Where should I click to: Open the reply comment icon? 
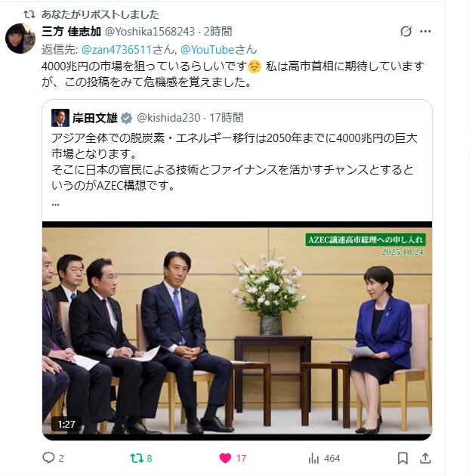(x=48, y=458)
